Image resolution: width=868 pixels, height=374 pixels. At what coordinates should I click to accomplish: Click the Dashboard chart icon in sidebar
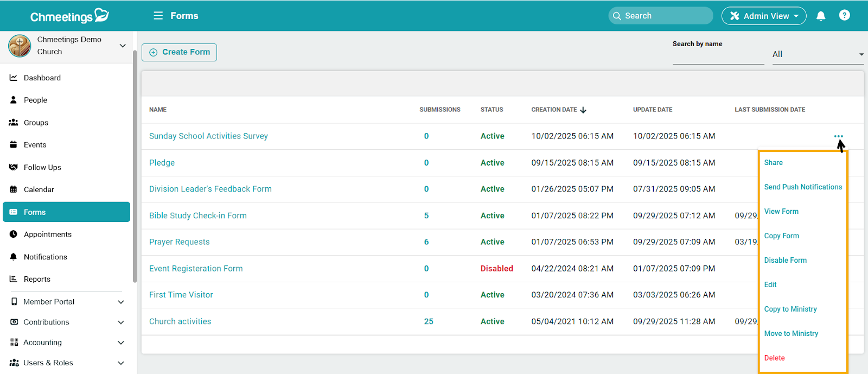14,78
